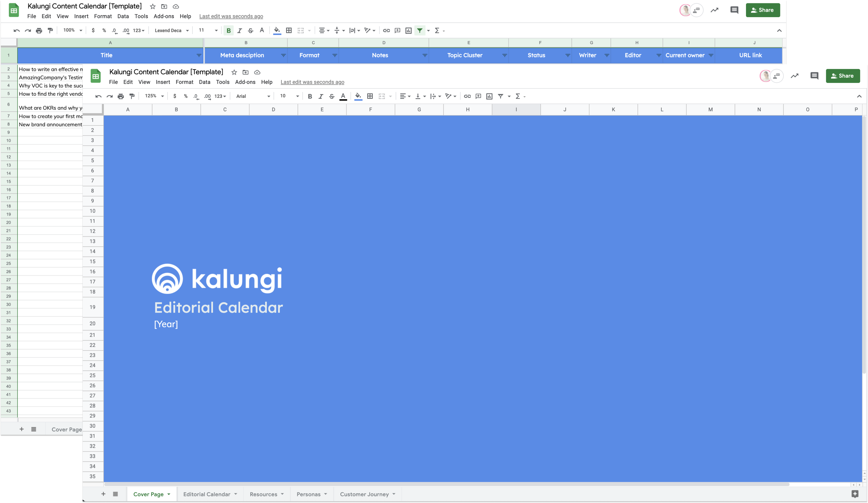Click the insert link icon in front toolbar
Image resolution: width=868 pixels, height=503 pixels.
[x=467, y=96]
